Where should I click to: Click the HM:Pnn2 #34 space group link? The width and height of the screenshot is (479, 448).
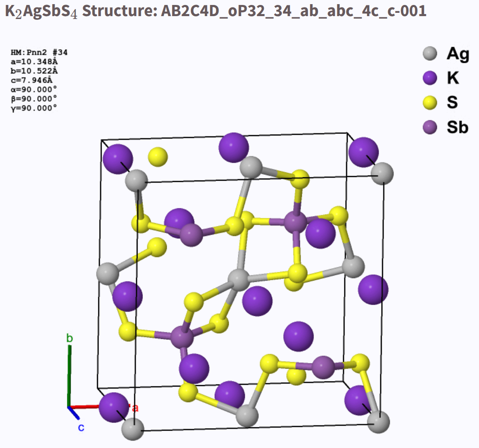pos(39,53)
